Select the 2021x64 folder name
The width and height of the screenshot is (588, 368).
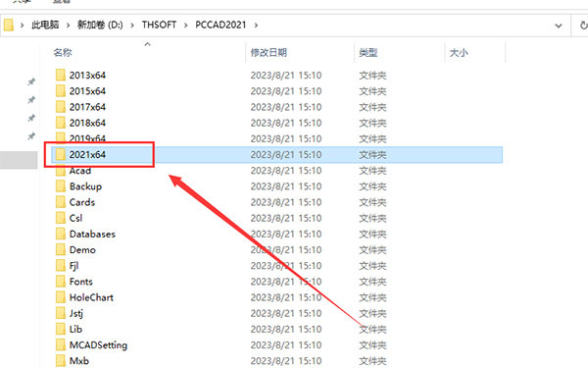click(87, 154)
